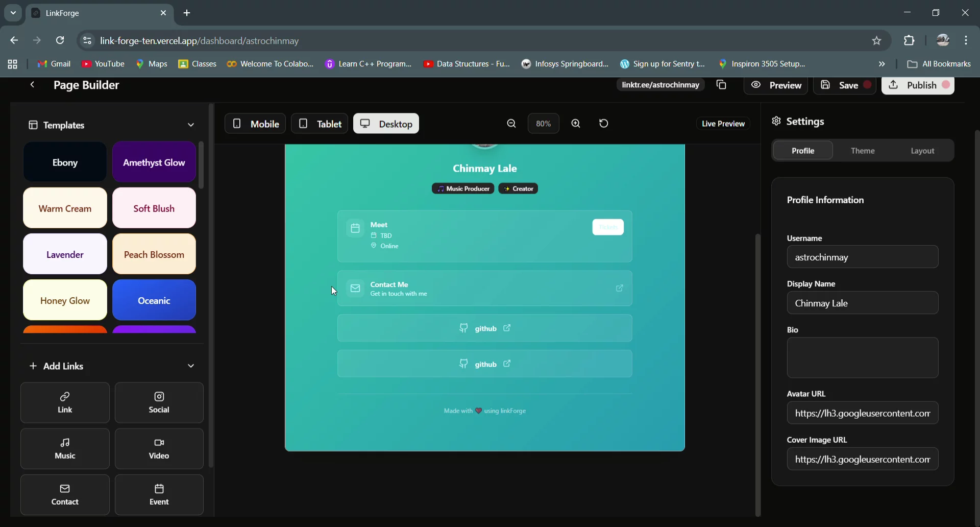Preview the page

click(777, 85)
